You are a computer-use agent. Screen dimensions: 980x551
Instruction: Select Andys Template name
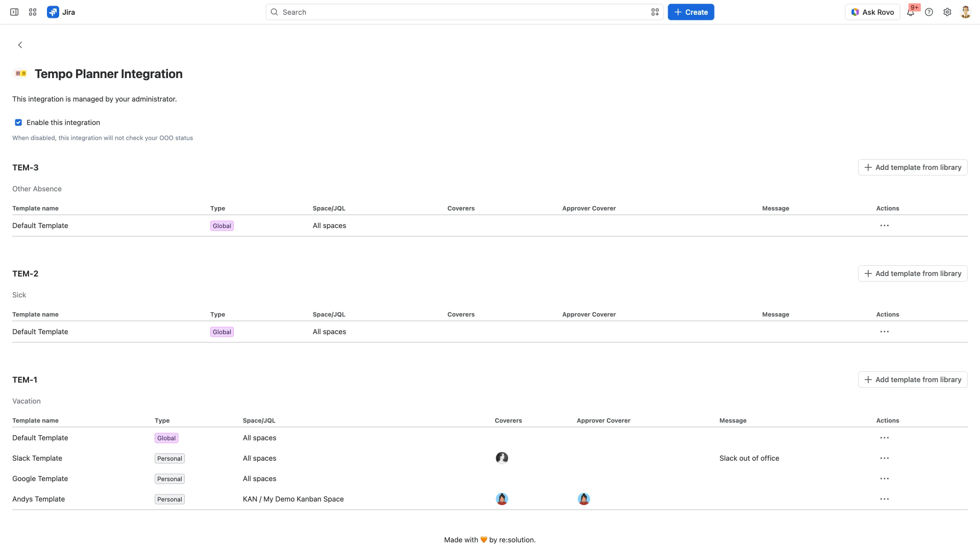point(38,499)
